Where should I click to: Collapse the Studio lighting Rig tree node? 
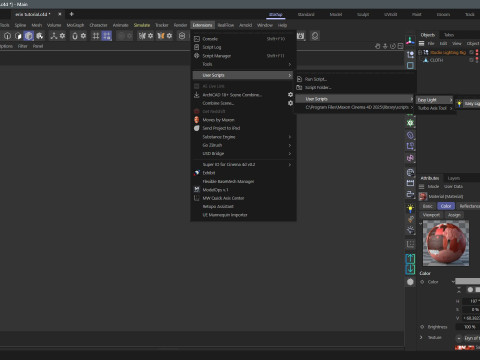[420, 52]
